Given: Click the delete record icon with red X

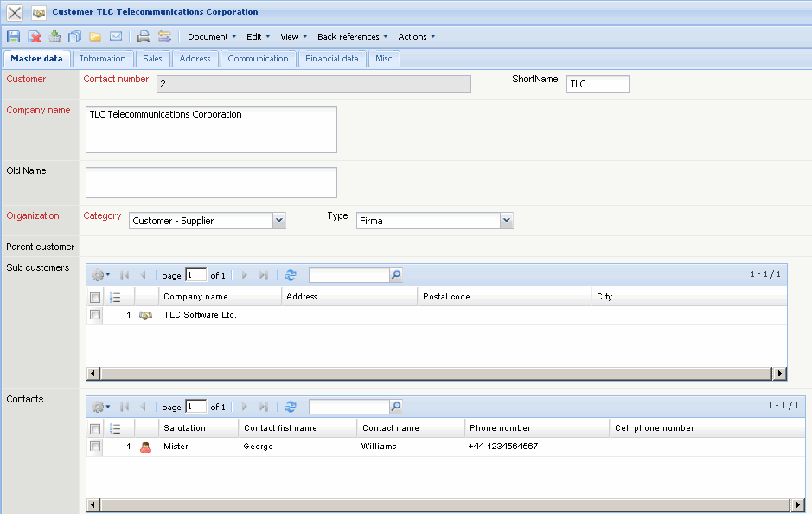Looking at the screenshot, I should (x=35, y=36).
